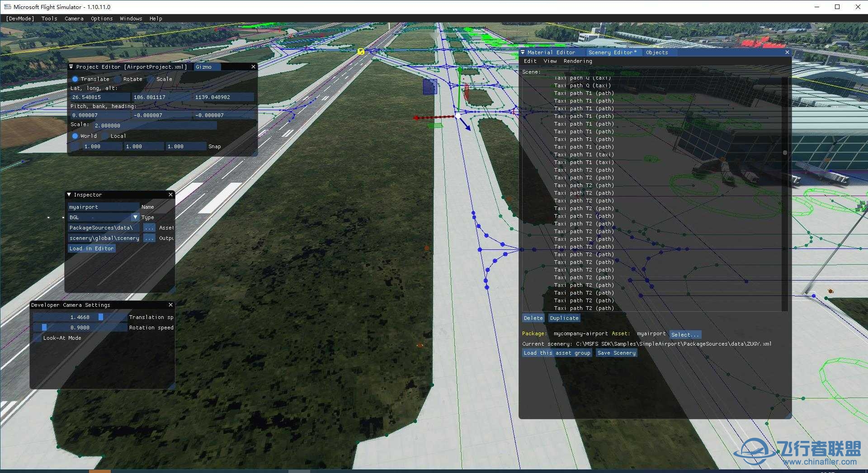Collapse the Project Editor panel triangle
The image size is (868, 473).
point(71,67)
